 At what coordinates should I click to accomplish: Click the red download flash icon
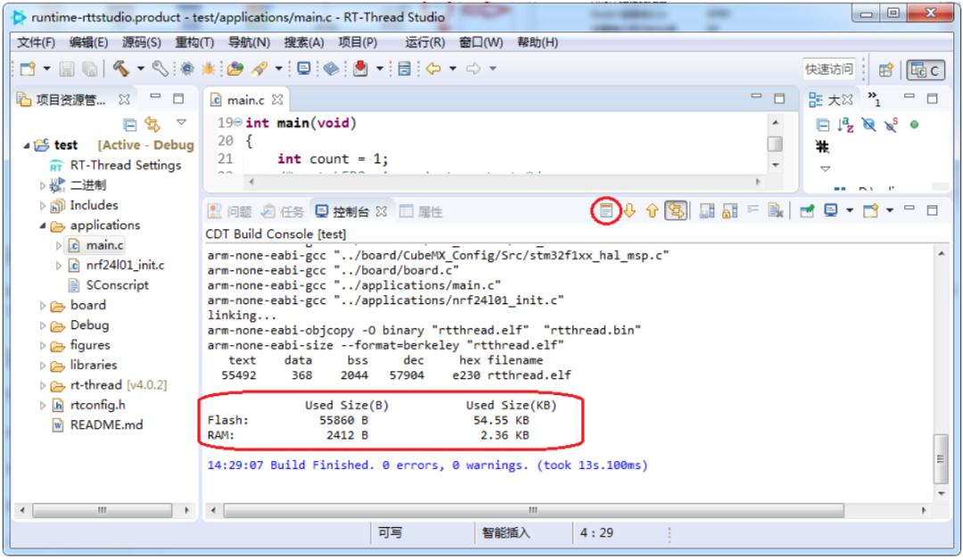pyautogui.click(x=360, y=68)
